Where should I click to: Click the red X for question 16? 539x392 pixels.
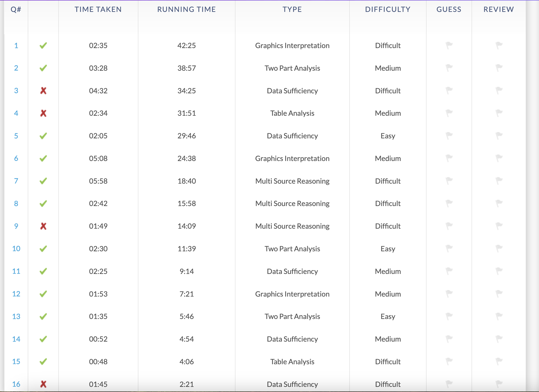pos(43,384)
